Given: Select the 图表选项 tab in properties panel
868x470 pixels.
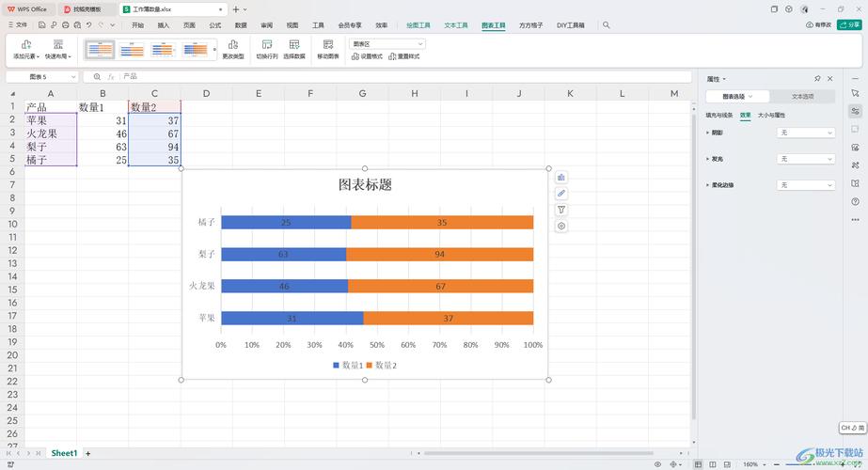Looking at the screenshot, I should pyautogui.click(x=737, y=96).
